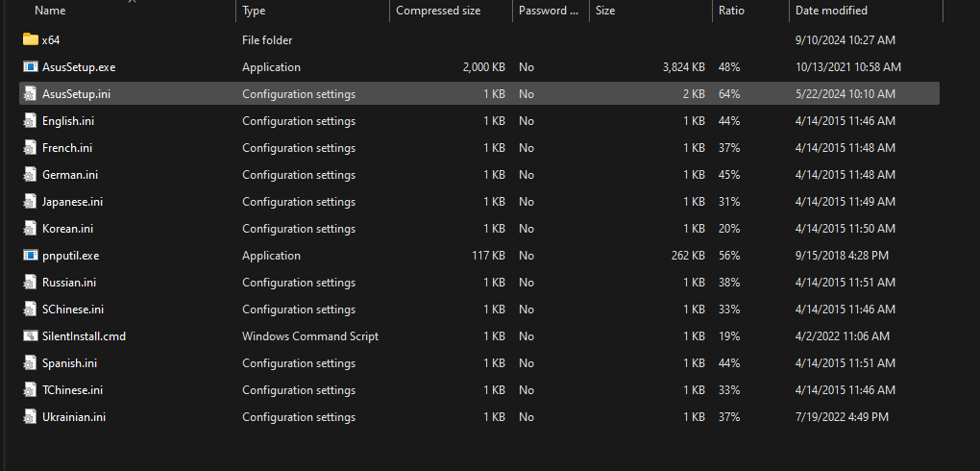Select the English.ini file name
The width and height of the screenshot is (980, 471).
point(68,121)
